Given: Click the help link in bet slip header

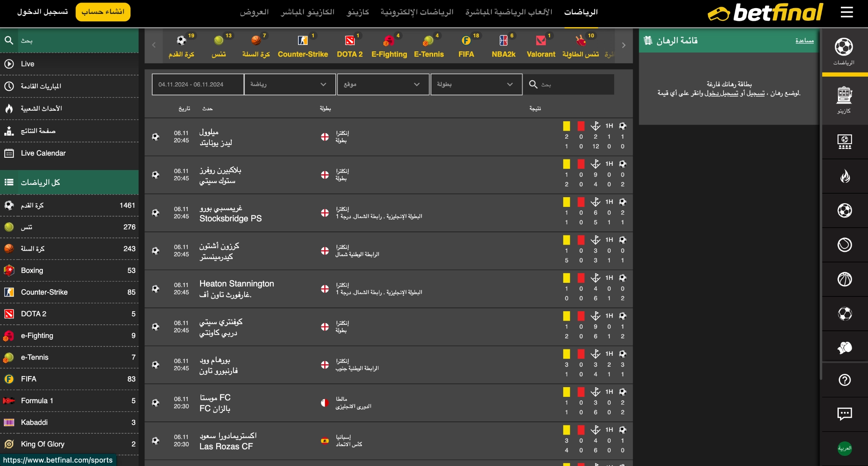Looking at the screenshot, I should (x=804, y=41).
